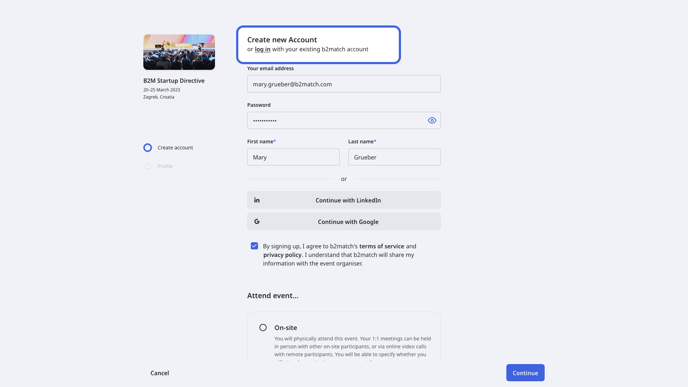The height and width of the screenshot is (387, 688).
Task: Uncheck the terms of service agreement checkbox
Action: 254,246
